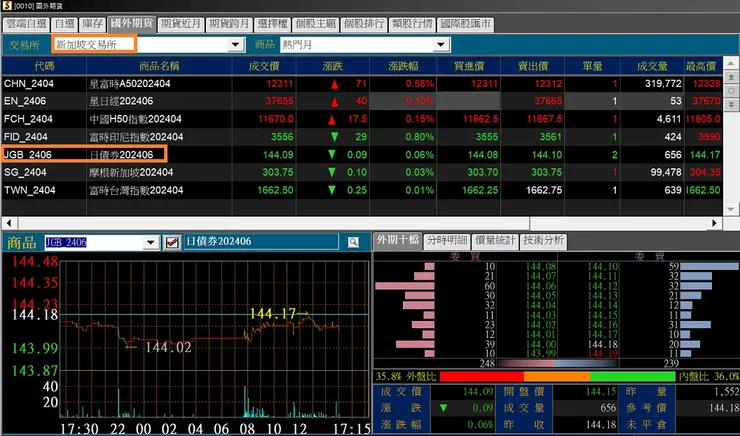Sort by the 漲跌幅 column header
The image size is (740, 436).
(x=403, y=66)
